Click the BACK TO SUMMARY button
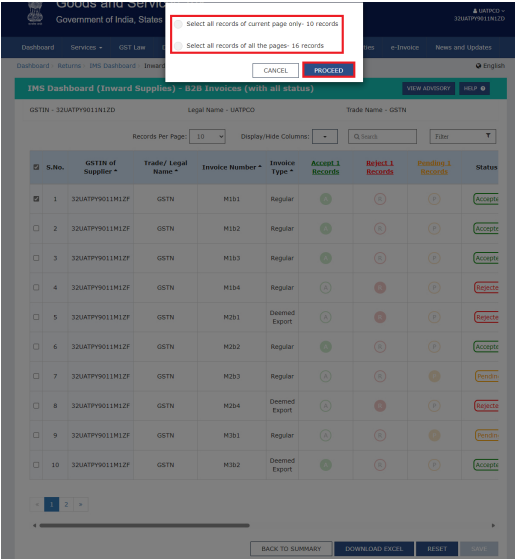 (291, 549)
